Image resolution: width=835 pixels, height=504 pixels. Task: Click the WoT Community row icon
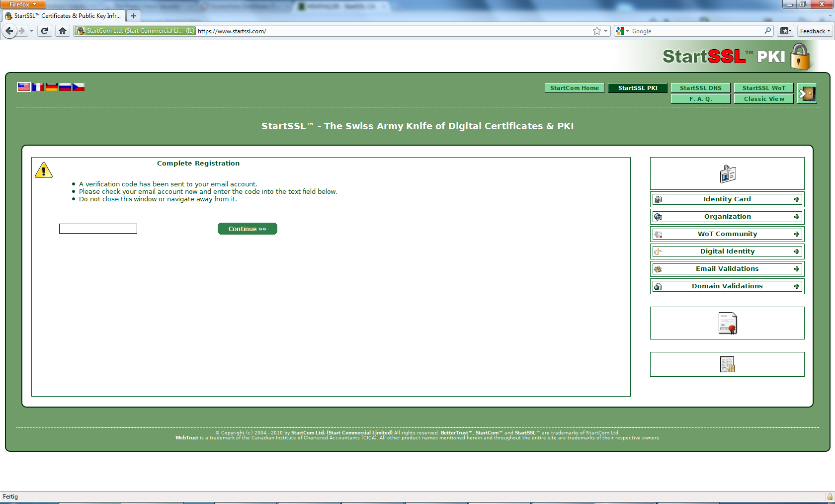click(658, 234)
